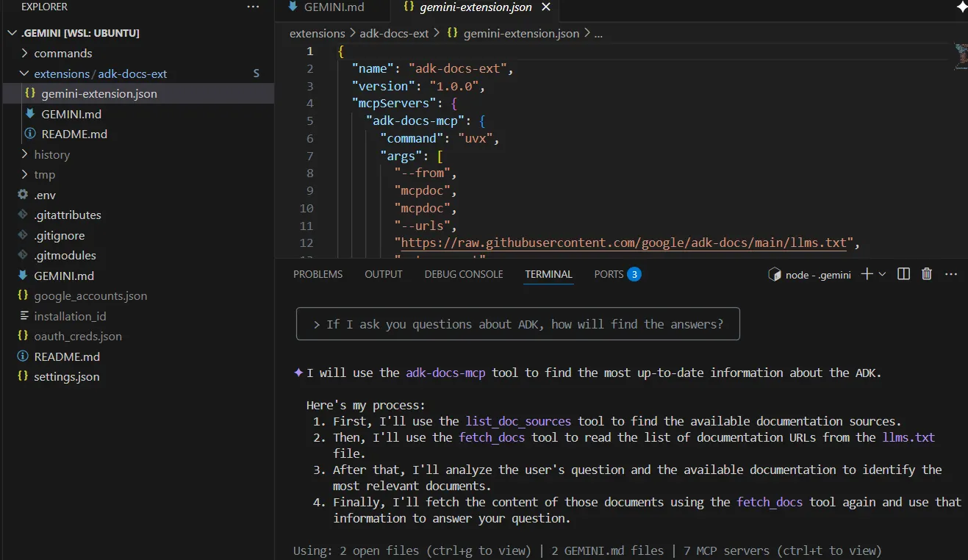This screenshot has height=560, width=968.
Task: Click the split terminal icon
Action: tap(904, 274)
